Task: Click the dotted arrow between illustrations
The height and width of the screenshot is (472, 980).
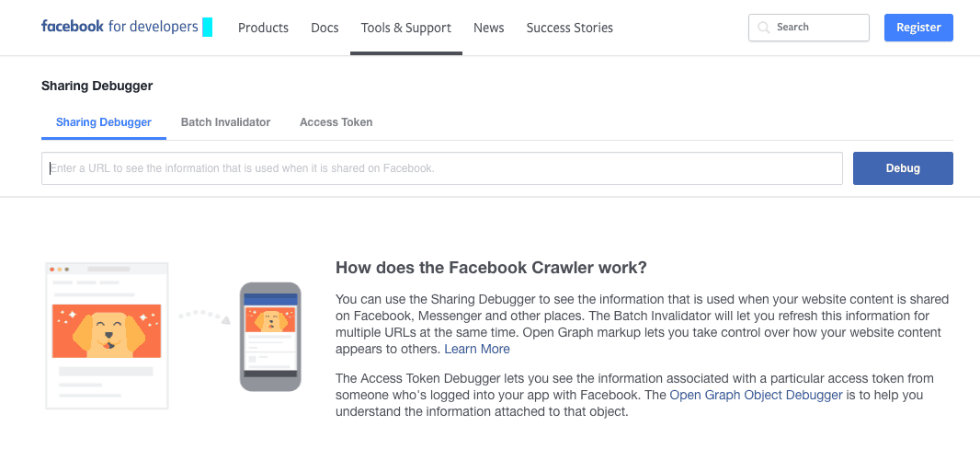Action: coord(204,316)
